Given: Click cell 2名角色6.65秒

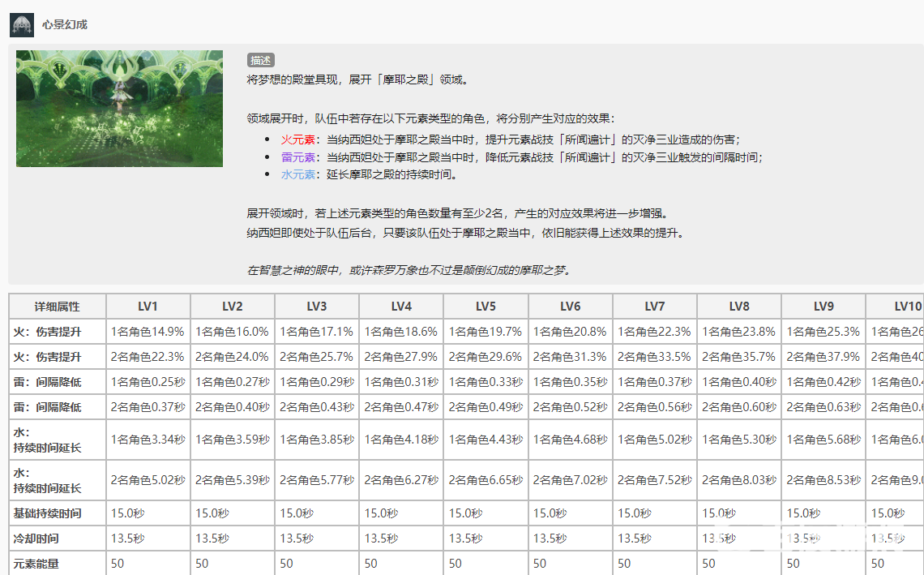Looking at the screenshot, I should pyautogui.click(x=486, y=481).
